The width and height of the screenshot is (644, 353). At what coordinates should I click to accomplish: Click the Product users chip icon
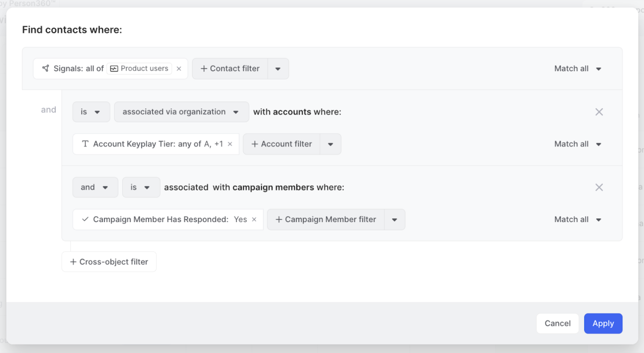(x=114, y=69)
